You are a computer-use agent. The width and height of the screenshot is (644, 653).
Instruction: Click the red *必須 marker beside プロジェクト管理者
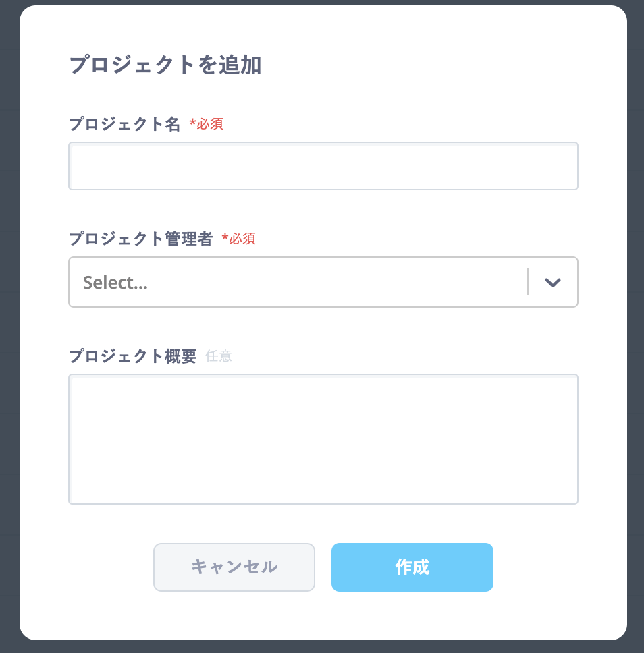[239, 238]
